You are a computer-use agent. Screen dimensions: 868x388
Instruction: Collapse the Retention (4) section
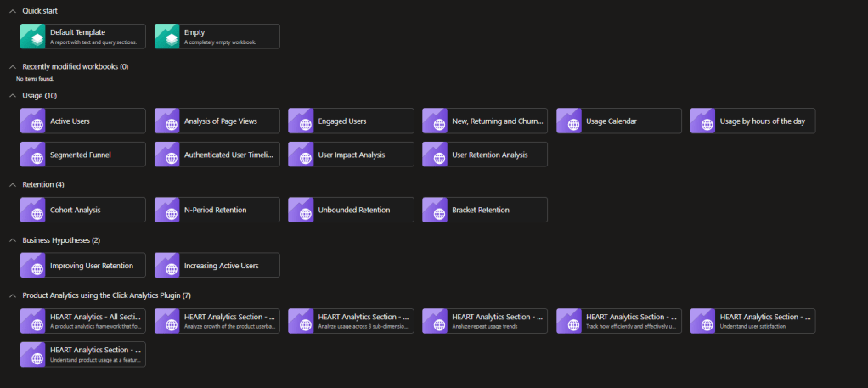tap(12, 184)
